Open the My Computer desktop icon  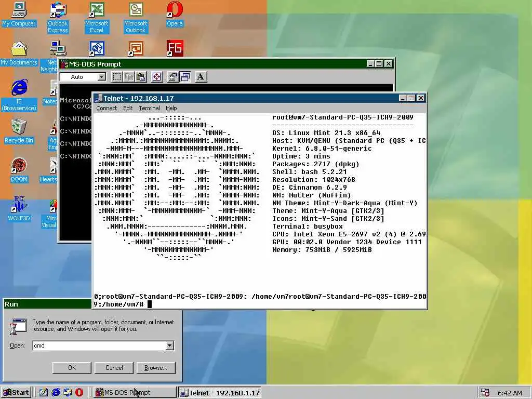(19, 15)
